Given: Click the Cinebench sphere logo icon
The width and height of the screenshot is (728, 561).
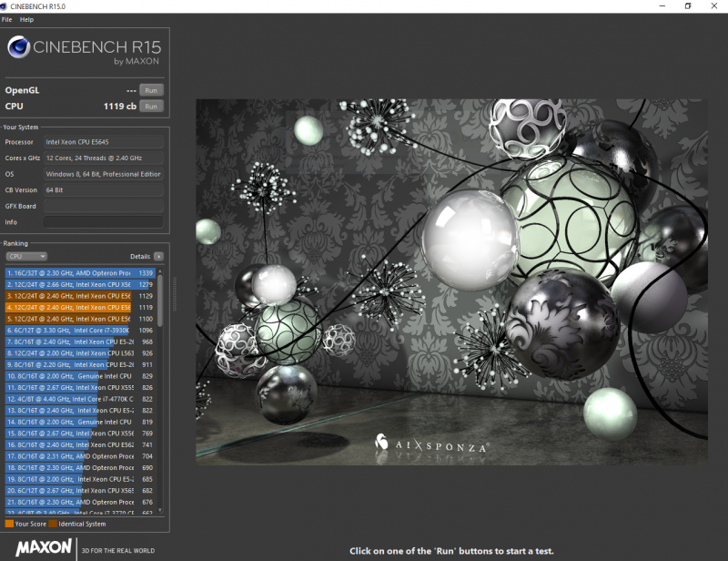Looking at the screenshot, I should [18, 48].
